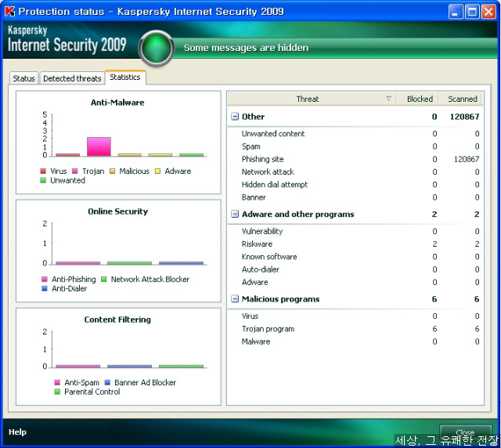This screenshot has width=501, height=448.
Task: Click the 120867 scanned value for Phishing site
Action: pyautogui.click(x=467, y=159)
